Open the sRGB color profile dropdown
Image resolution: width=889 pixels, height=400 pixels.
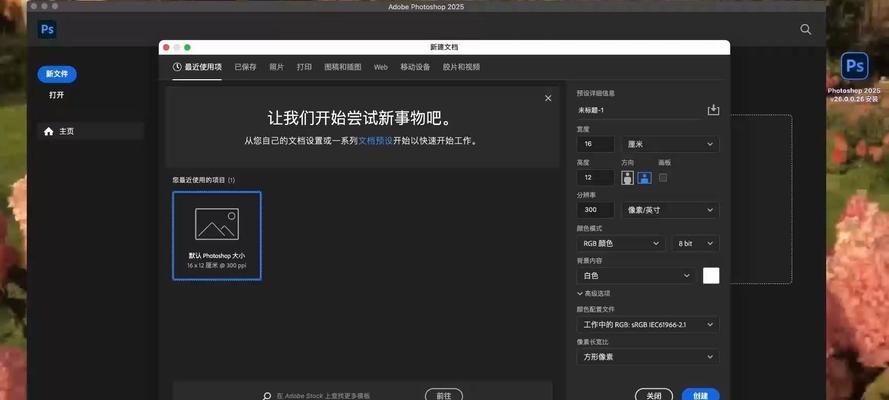[647, 325]
